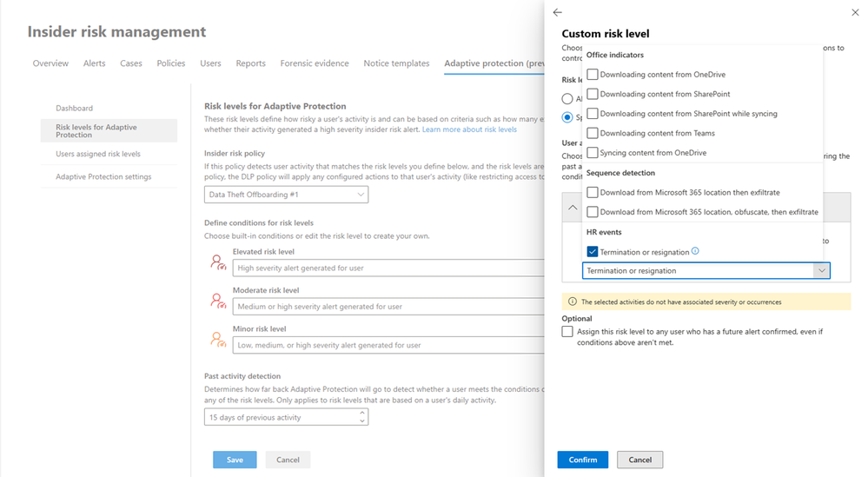Check Syncing content from OneDrive
The height and width of the screenshot is (477, 868).
coord(593,152)
